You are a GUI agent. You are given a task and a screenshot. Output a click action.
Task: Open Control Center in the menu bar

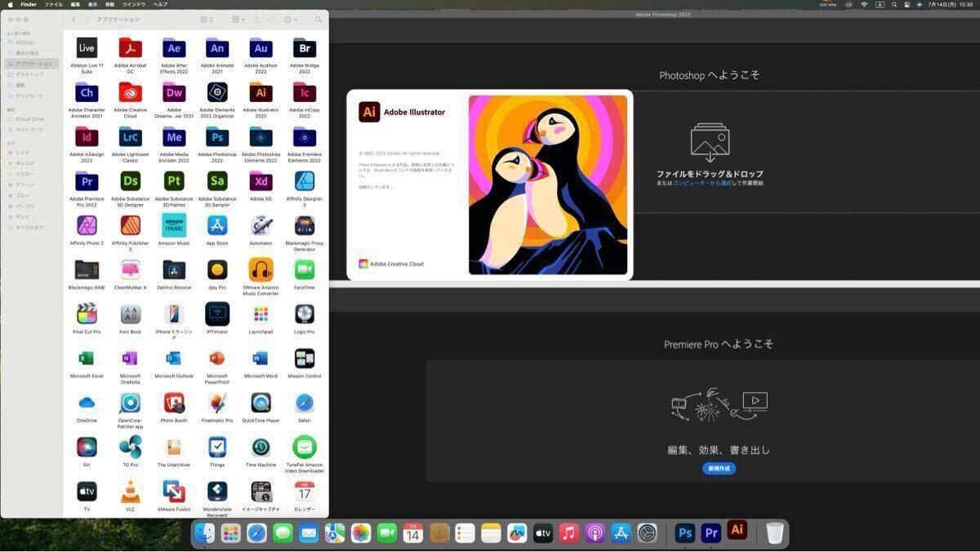[x=906, y=4]
